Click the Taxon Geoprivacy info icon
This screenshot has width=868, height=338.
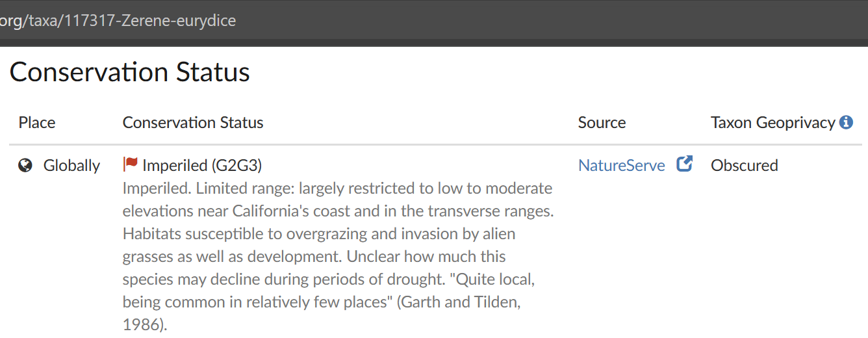coord(846,122)
